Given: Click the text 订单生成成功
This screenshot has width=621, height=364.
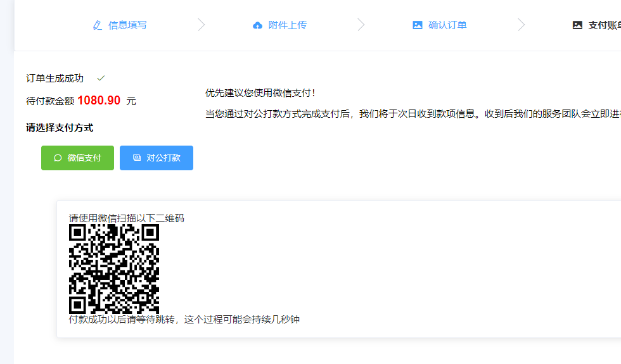Looking at the screenshot, I should (54, 78).
